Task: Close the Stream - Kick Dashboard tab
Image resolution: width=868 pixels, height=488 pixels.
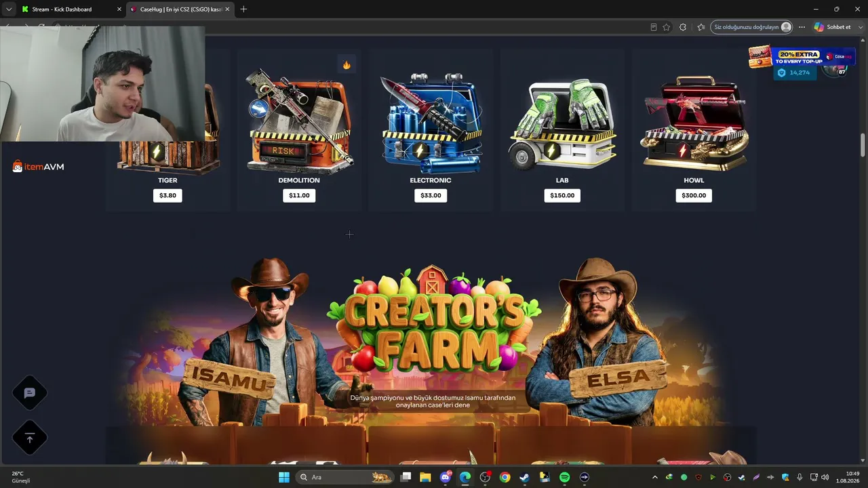Action: tap(119, 9)
